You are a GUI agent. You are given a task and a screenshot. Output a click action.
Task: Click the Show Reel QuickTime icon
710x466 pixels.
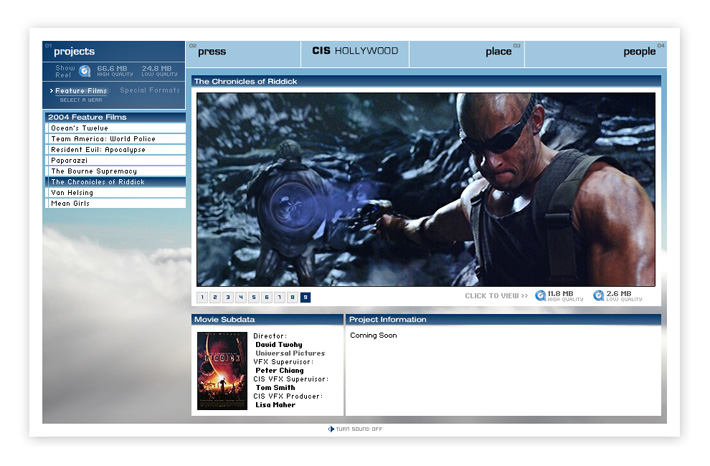point(85,71)
